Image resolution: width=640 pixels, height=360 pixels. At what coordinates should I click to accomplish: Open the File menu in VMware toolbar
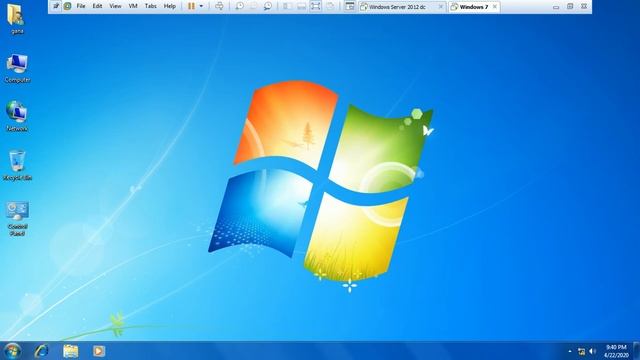point(81,6)
